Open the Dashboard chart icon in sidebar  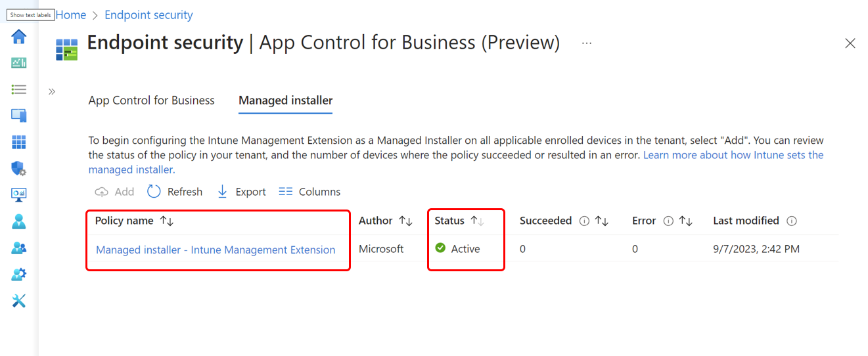point(18,63)
